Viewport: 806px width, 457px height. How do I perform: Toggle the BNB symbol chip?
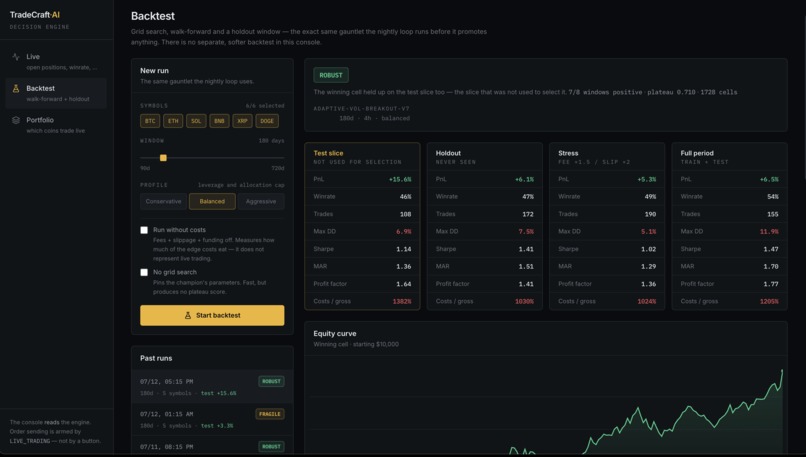click(x=219, y=121)
